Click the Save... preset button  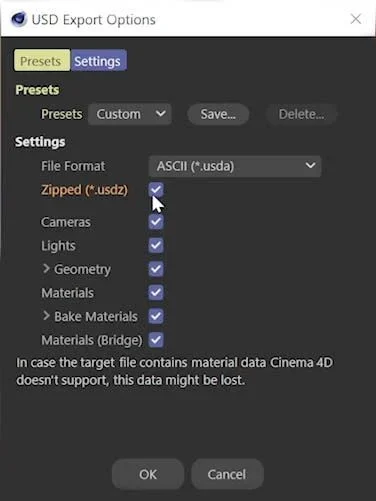click(218, 114)
